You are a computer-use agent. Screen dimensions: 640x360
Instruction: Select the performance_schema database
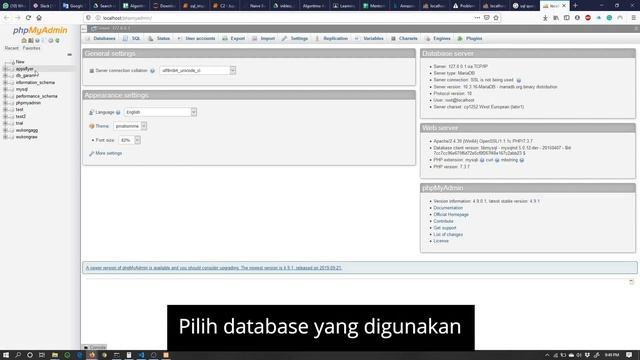tap(36, 96)
